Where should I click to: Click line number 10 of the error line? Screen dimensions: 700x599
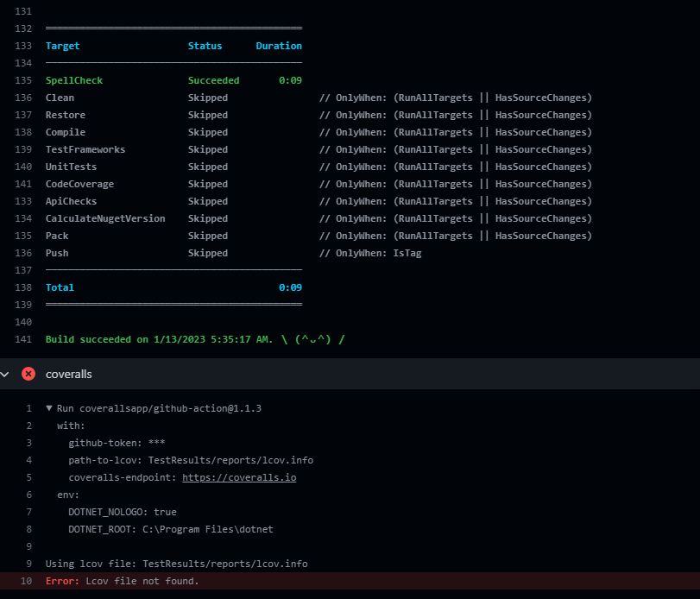(x=27, y=581)
